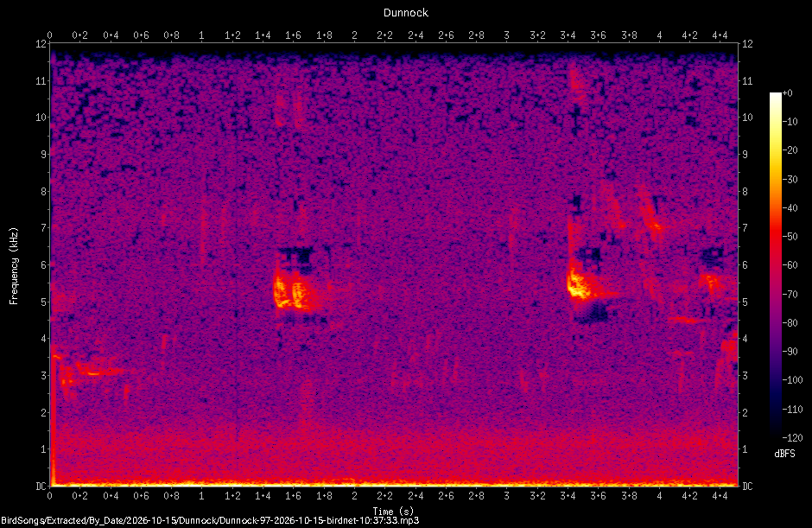Viewport: 812px width, 528px height.
Task: Click "3·8" on the upper time axis
Action: (629, 35)
